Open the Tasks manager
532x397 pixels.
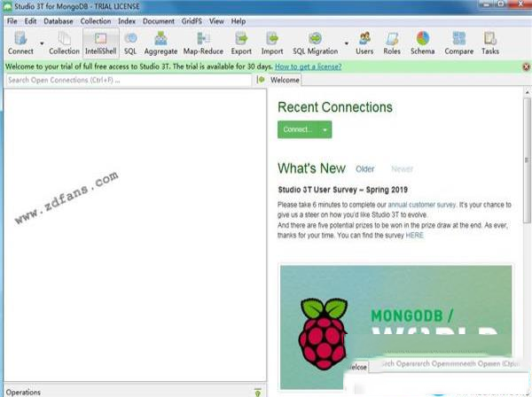490,43
